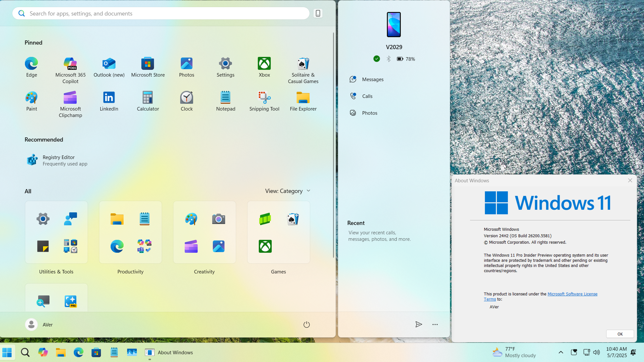Close the About Windows dialog

point(630,180)
